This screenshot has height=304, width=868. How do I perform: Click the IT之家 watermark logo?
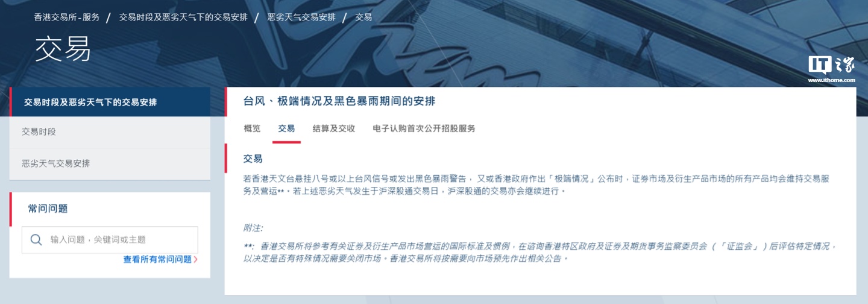[832, 65]
